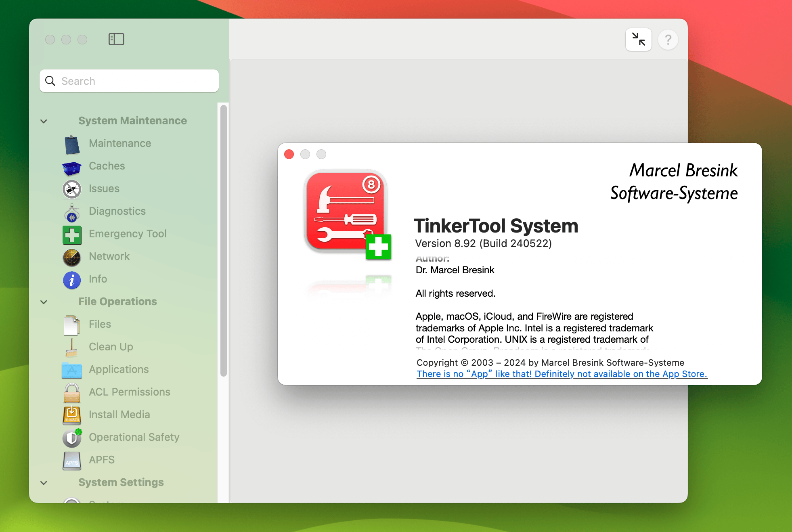The height and width of the screenshot is (532, 792).
Task: Collapse the System Maintenance section
Action: (44, 121)
